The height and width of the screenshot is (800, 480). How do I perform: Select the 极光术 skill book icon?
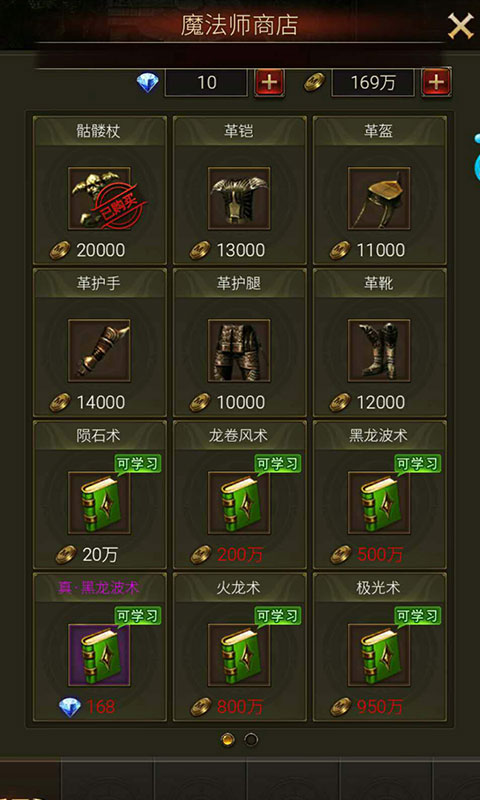point(379,655)
